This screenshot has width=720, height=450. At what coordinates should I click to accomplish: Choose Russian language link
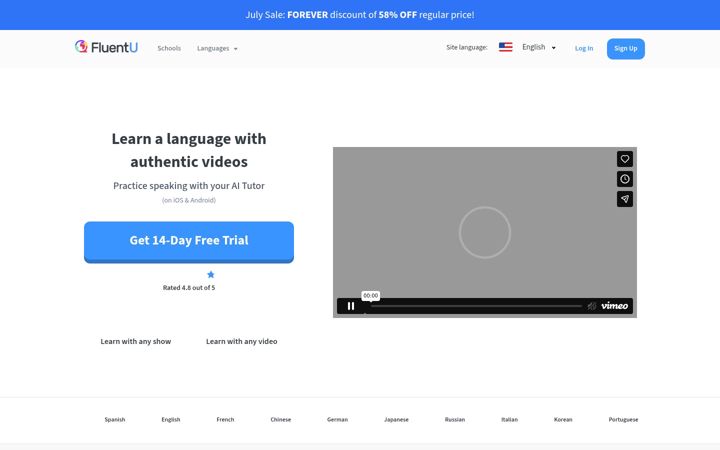point(455,419)
